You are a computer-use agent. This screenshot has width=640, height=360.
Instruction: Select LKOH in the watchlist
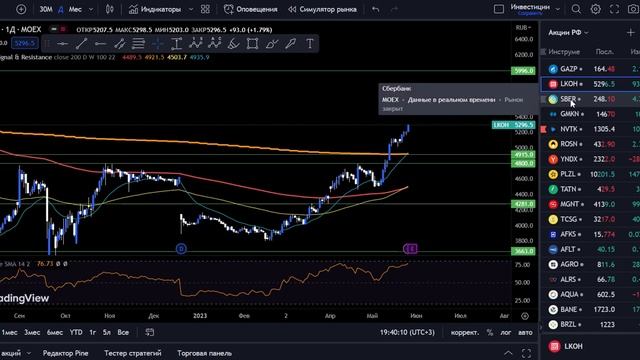coord(590,84)
